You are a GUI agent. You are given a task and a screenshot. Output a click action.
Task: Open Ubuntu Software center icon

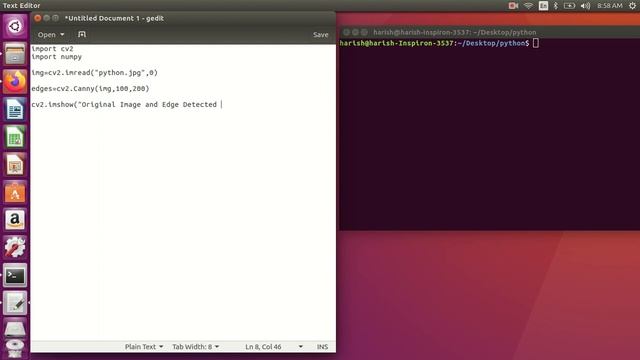[x=15, y=192]
